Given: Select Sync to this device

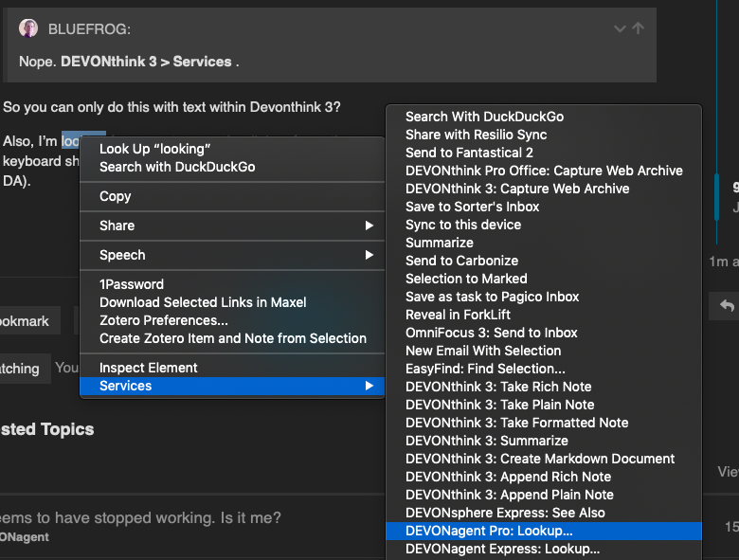Looking at the screenshot, I should [x=544, y=225].
